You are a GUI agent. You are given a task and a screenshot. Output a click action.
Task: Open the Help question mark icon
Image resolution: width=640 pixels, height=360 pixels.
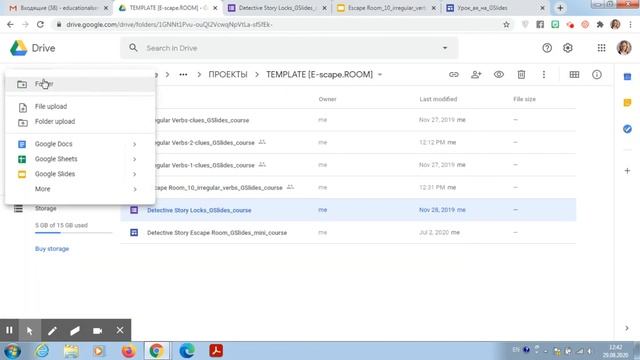[x=547, y=48]
